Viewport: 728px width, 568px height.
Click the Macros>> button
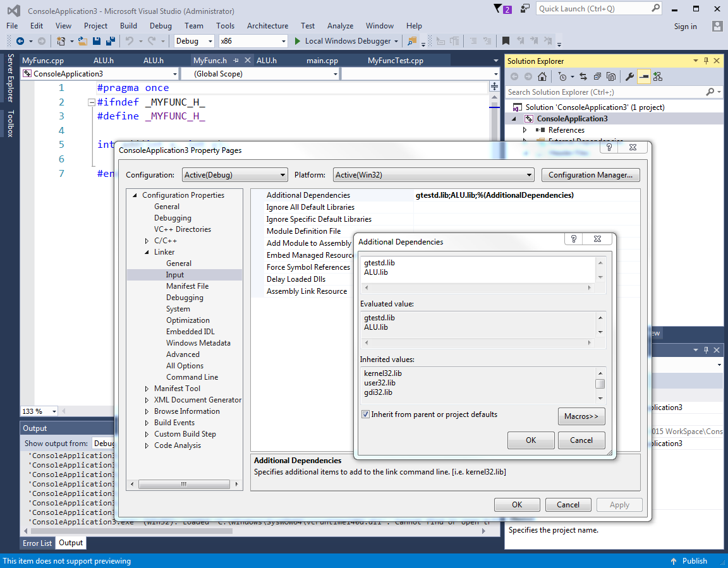coord(581,416)
